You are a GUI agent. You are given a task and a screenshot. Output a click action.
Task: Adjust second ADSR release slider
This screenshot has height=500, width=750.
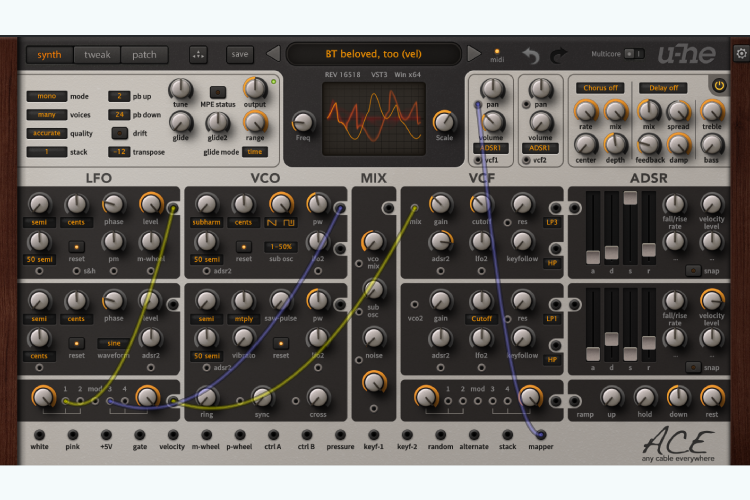coord(649,343)
